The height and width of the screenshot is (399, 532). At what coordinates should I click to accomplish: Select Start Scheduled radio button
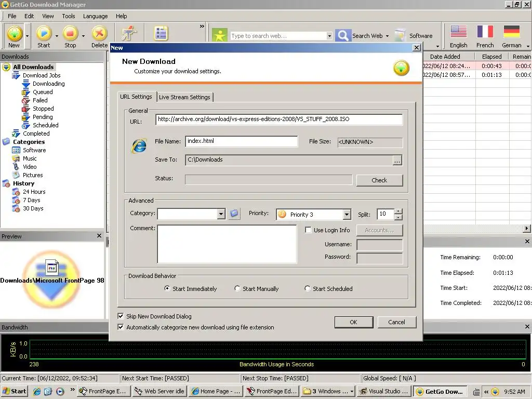(307, 288)
